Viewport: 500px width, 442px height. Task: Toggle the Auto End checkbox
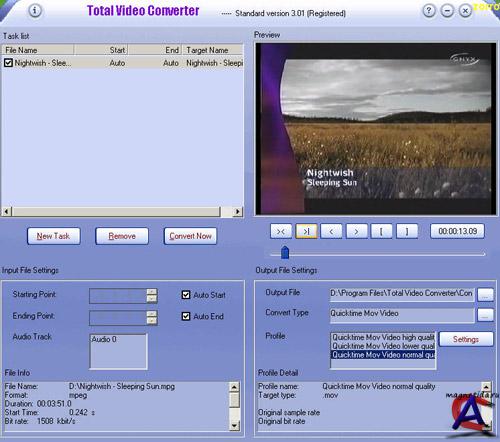pos(186,316)
